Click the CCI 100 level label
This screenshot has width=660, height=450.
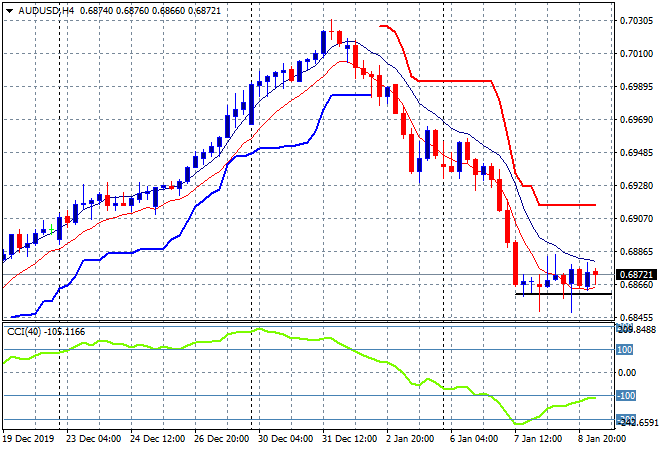coord(625,350)
